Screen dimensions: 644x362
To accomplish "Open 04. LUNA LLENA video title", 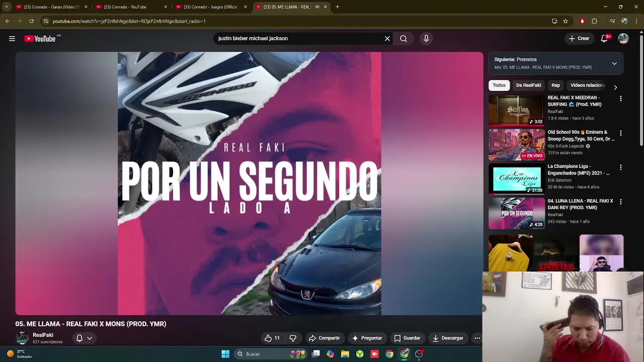I will (x=580, y=204).
